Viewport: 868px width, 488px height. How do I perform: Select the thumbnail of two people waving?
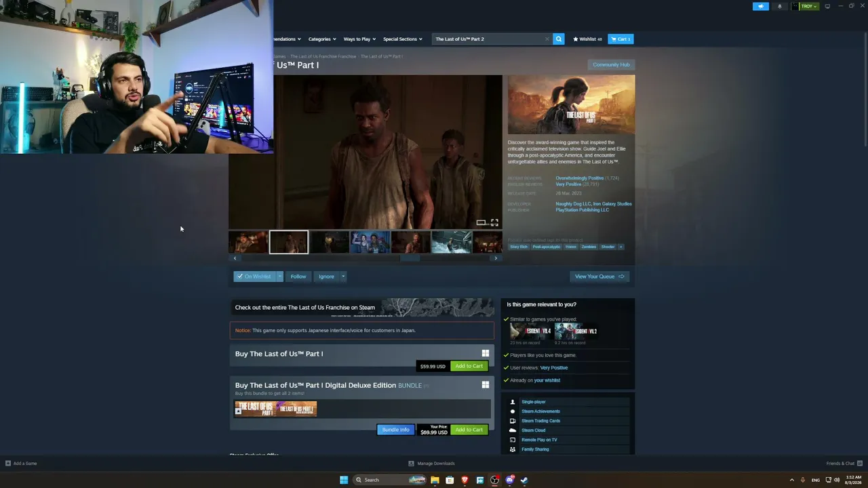pos(370,242)
